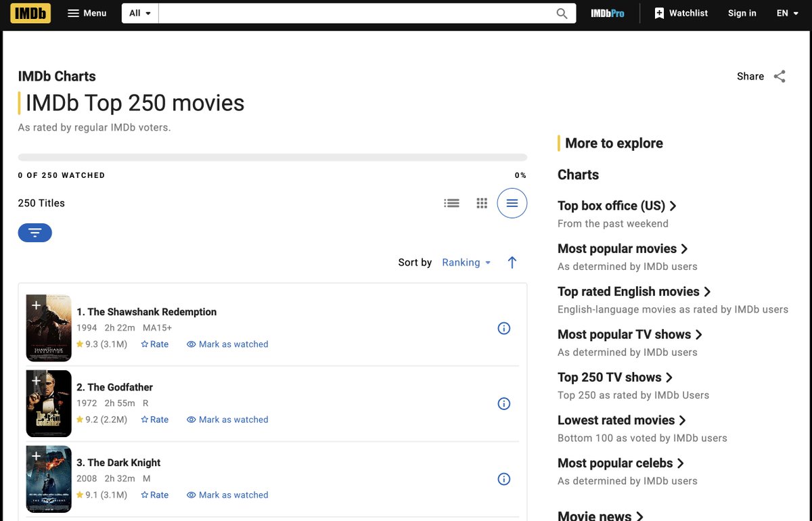Click the watched progress bar
This screenshot has height=521, width=812.
coord(273,158)
